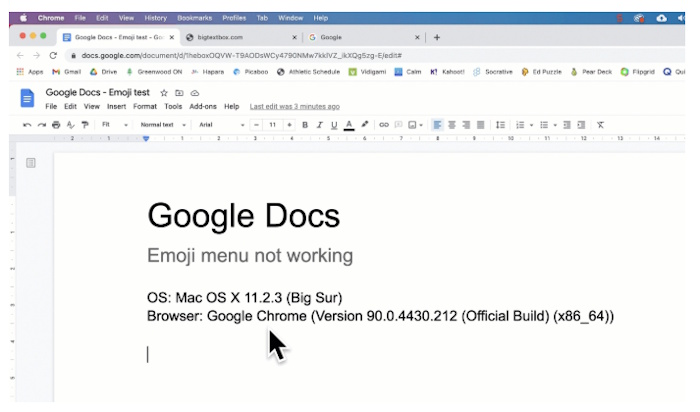Select left align

coord(438,125)
